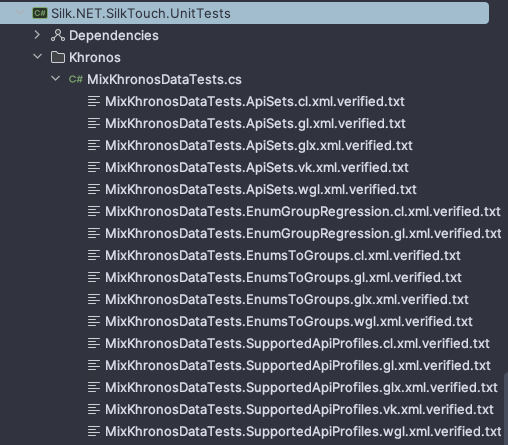Click the file icon of EnumsToGroups.cl.xml.verified.txt
508x445 pixels.
94,255
